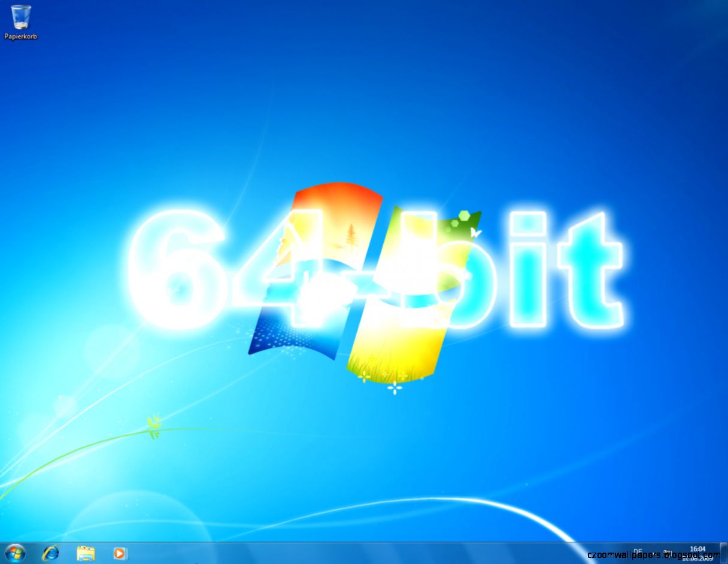This screenshot has height=564, width=728.
Task: Open the DE language indicator in taskbar
Action: 638,552
